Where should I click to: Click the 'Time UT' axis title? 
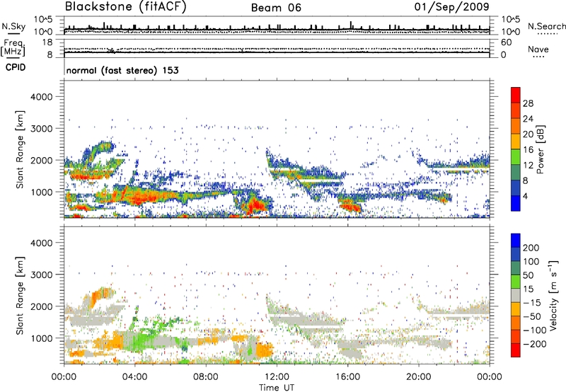click(x=277, y=388)
